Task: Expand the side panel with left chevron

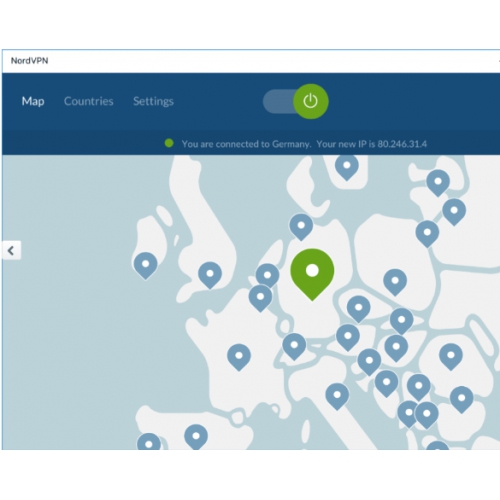Action: click(11, 250)
